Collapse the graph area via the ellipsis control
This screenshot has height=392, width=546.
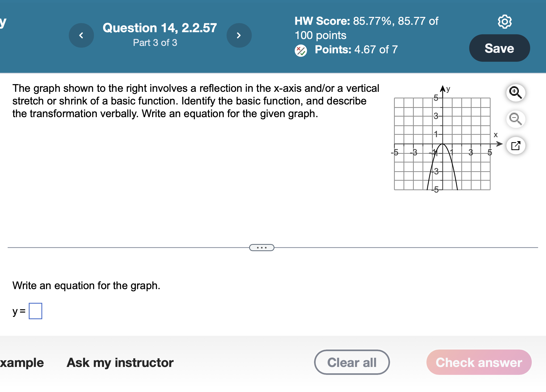pyautogui.click(x=262, y=247)
